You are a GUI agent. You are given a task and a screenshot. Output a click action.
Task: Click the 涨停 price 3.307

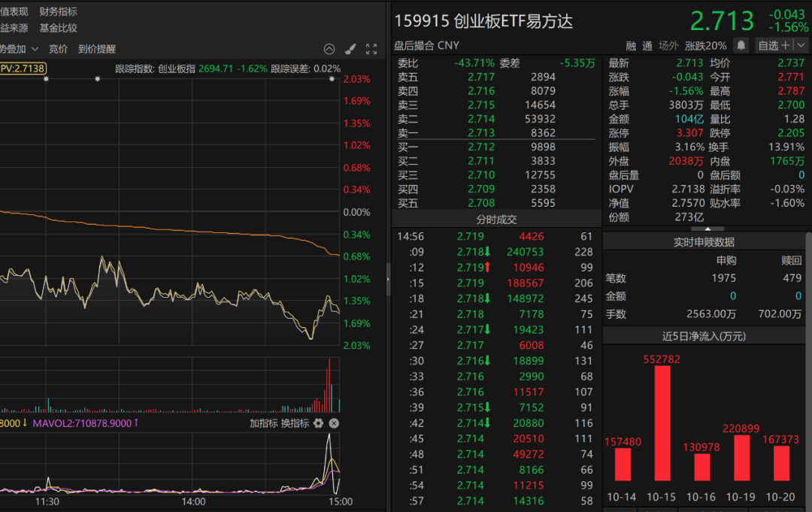tap(689, 133)
